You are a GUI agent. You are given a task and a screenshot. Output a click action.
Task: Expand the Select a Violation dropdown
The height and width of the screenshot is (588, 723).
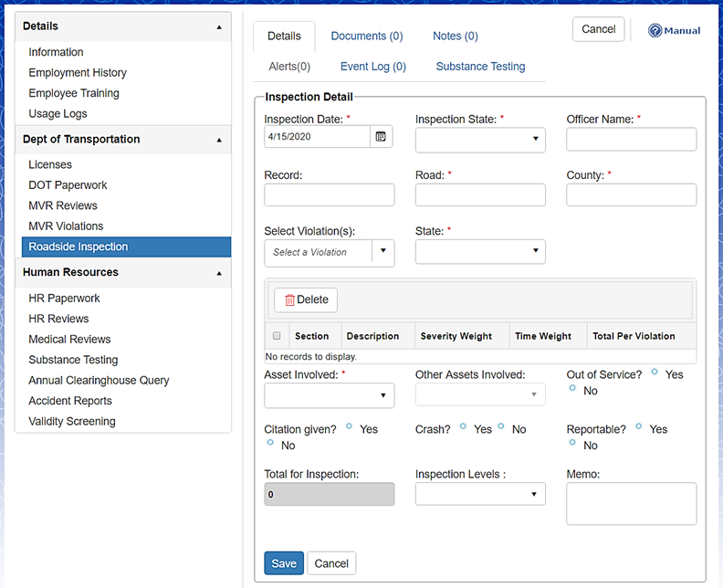382,252
